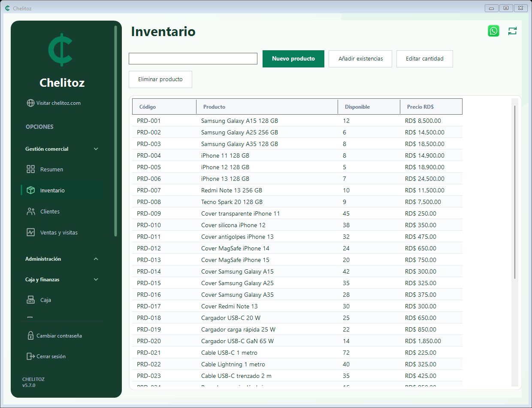Open Ventas y visitas page

[62, 232]
